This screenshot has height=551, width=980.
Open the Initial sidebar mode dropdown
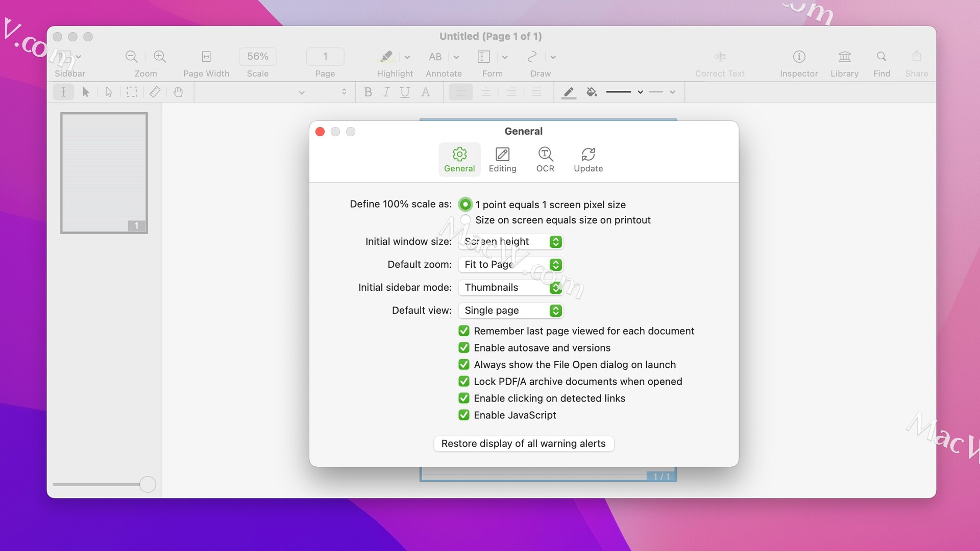[510, 287]
